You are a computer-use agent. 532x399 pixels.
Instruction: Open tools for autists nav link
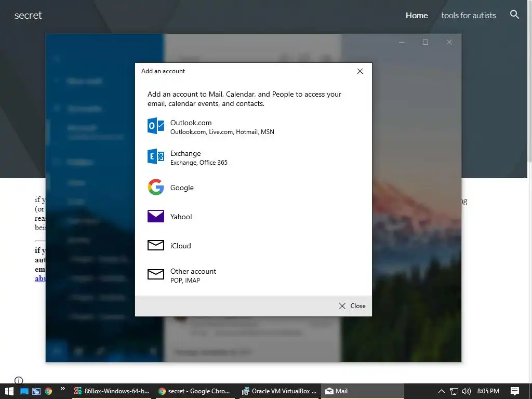click(469, 15)
